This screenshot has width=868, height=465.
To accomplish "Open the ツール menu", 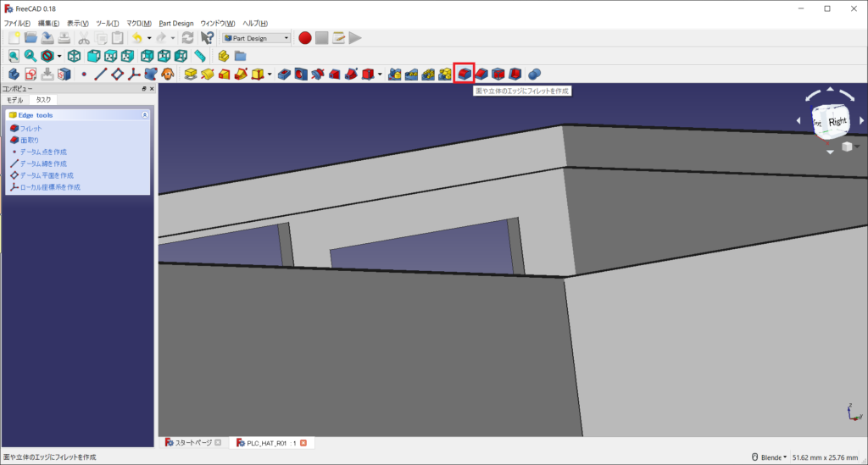I will [x=108, y=23].
